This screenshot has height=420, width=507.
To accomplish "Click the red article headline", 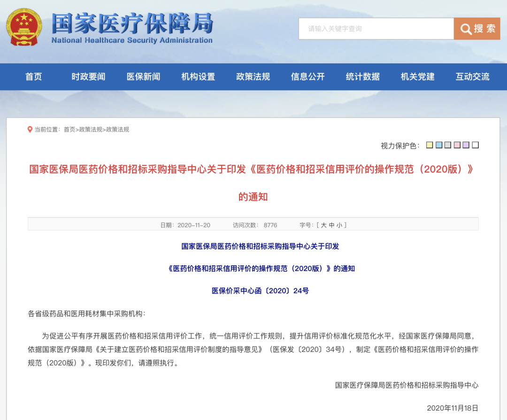I will 251,169.
